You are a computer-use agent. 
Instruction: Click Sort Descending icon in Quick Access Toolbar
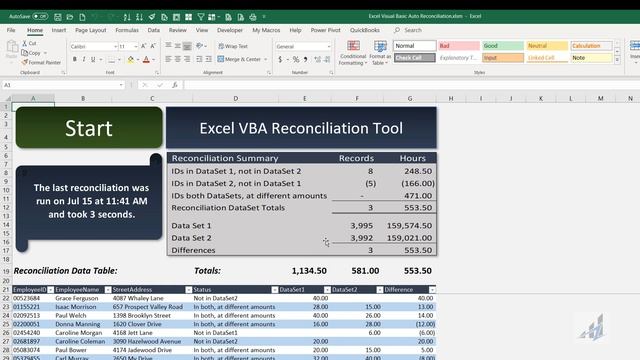click(139, 17)
